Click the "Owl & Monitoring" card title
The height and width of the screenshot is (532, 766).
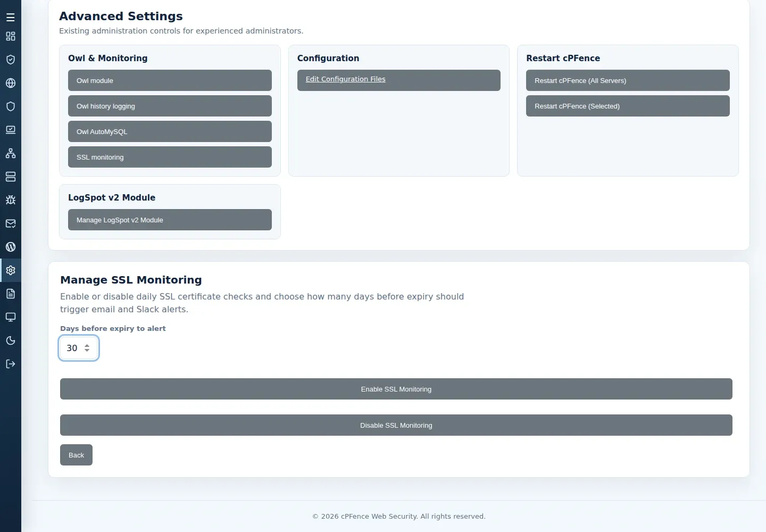click(108, 58)
